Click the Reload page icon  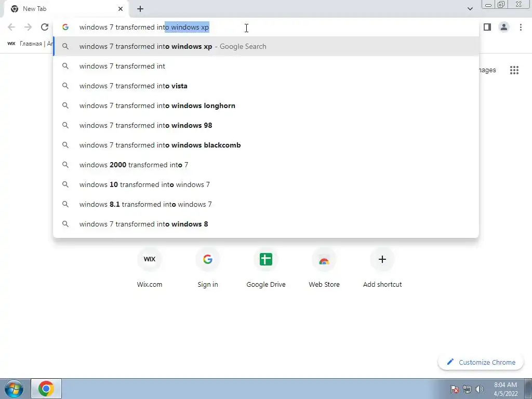[45, 27]
